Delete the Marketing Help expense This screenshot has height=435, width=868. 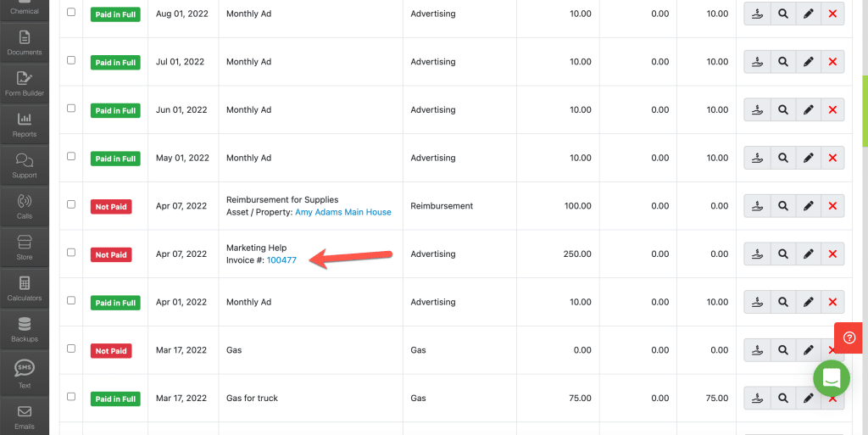coord(832,254)
